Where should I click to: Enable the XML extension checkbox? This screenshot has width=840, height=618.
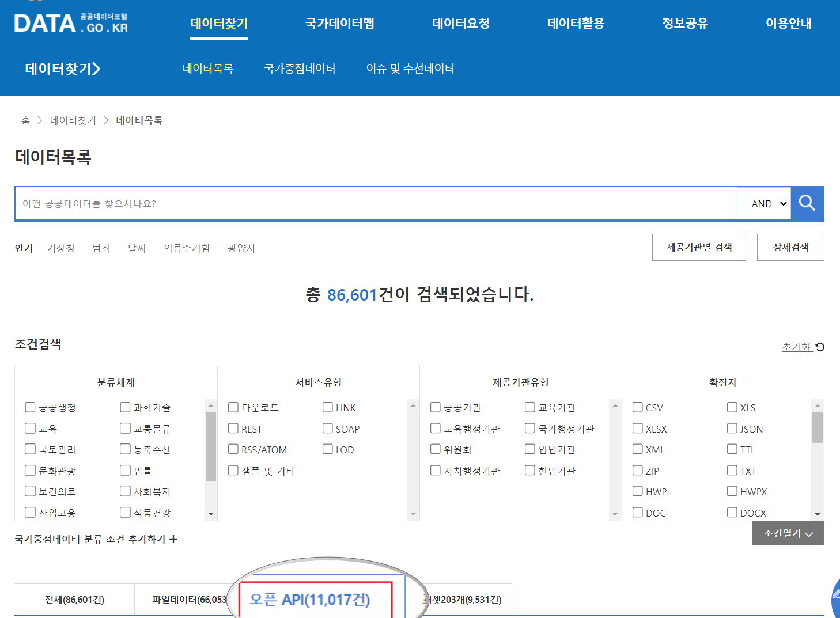coord(638,449)
